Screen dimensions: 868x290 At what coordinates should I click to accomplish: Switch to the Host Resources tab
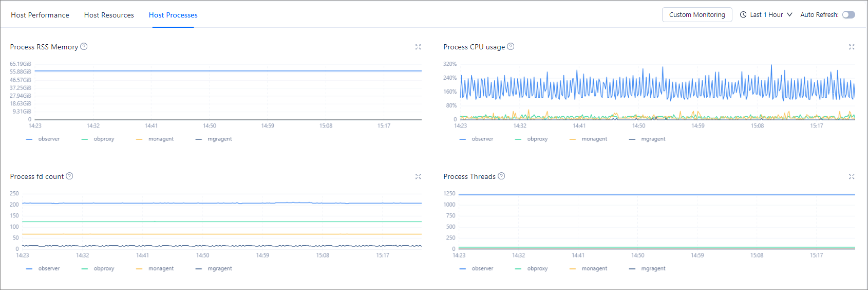109,15
